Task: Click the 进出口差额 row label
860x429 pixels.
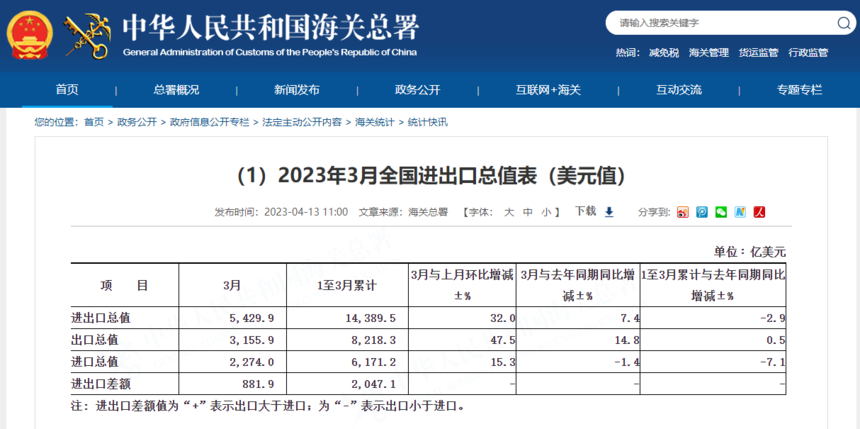Action: click(101, 383)
